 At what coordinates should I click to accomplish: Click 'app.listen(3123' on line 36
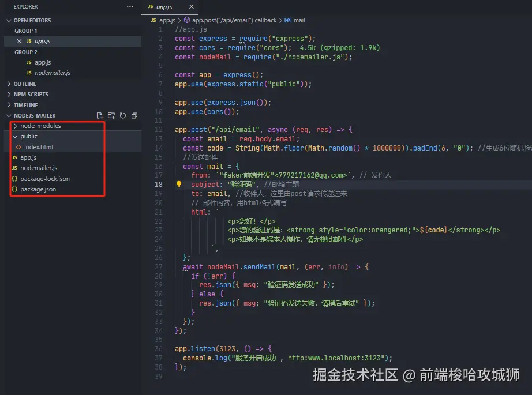(205, 348)
